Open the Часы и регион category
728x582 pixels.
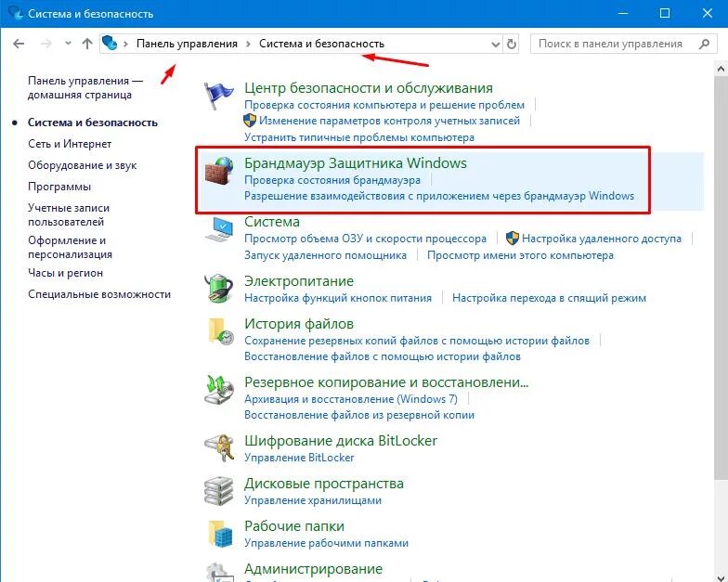65,273
